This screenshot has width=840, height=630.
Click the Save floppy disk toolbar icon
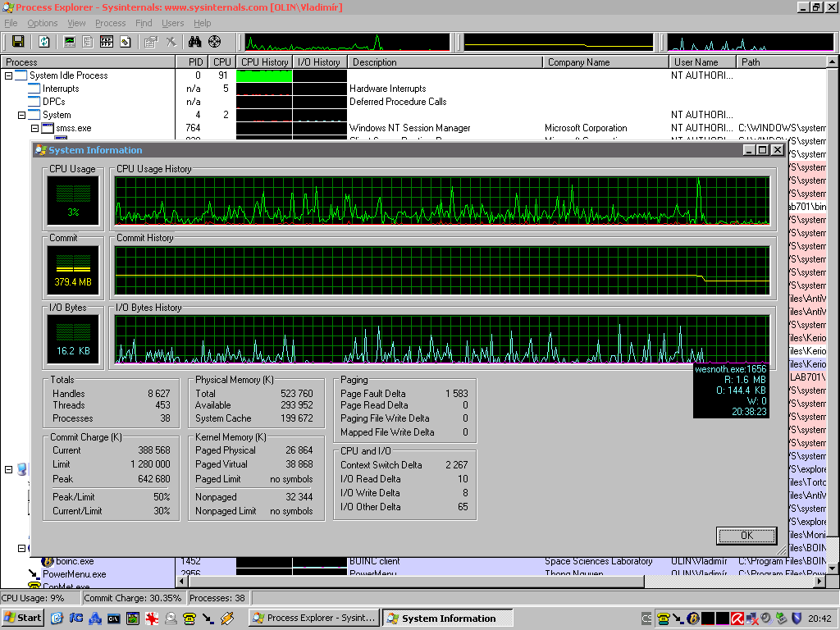[x=18, y=42]
